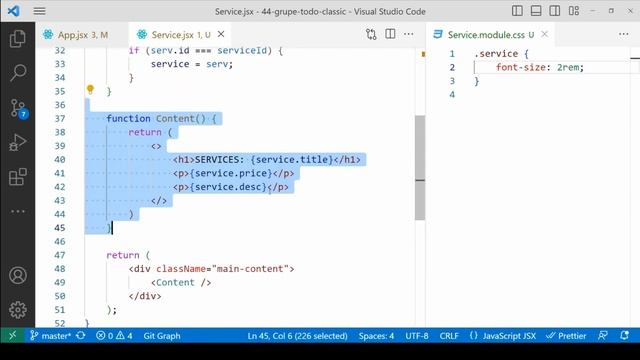
Task: Open notifications bell in status bar
Action: click(624, 336)
